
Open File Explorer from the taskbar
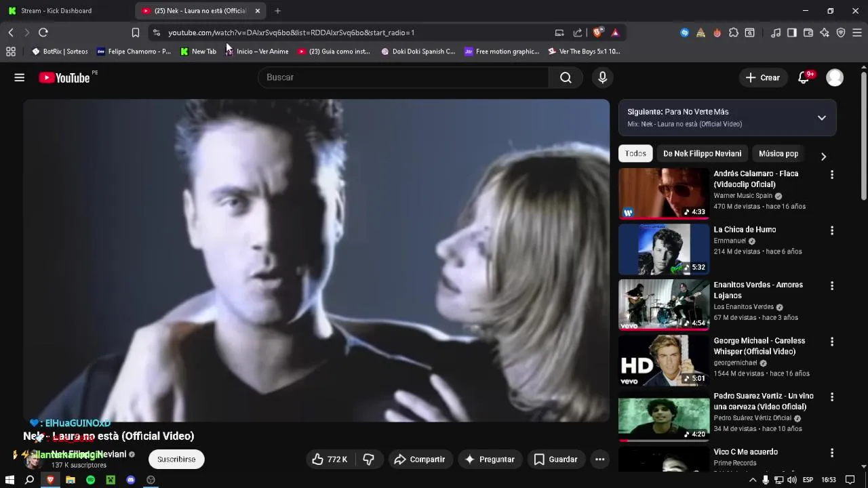pos(70,480)
